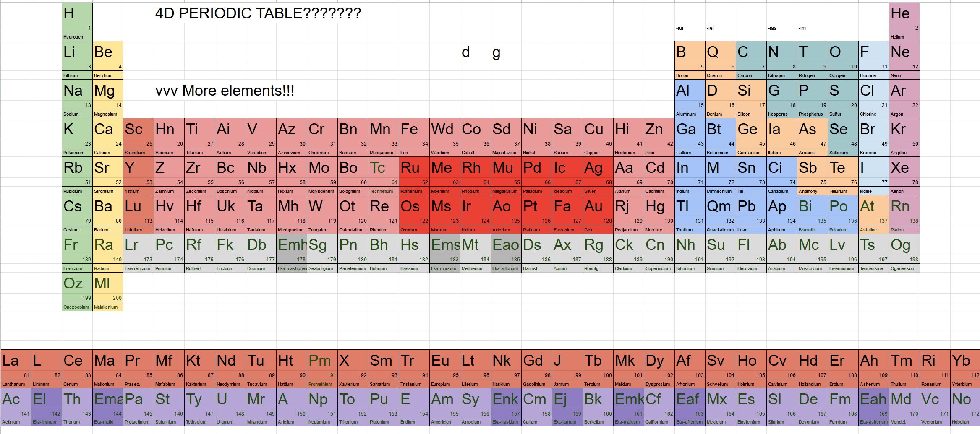The image size is (980, 434).
Task: Select the "Clarkium" name cell
Action: point(629,268)
